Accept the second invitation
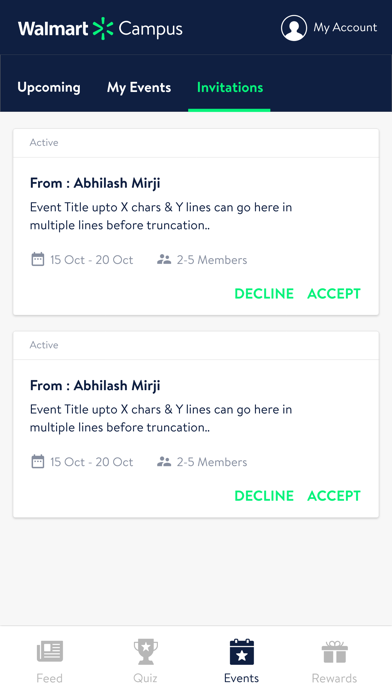 (x=334, y=496)
